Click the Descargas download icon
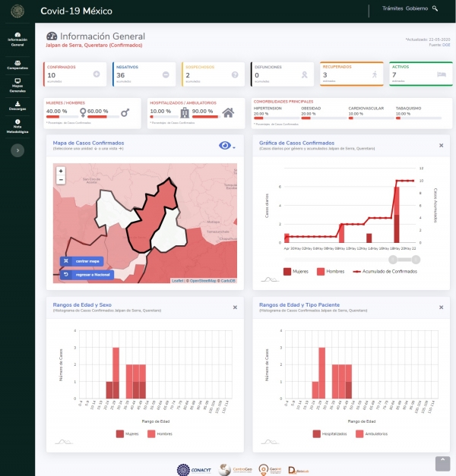The image size is (456, 476). pyautogui.click(x=17, y=104)
